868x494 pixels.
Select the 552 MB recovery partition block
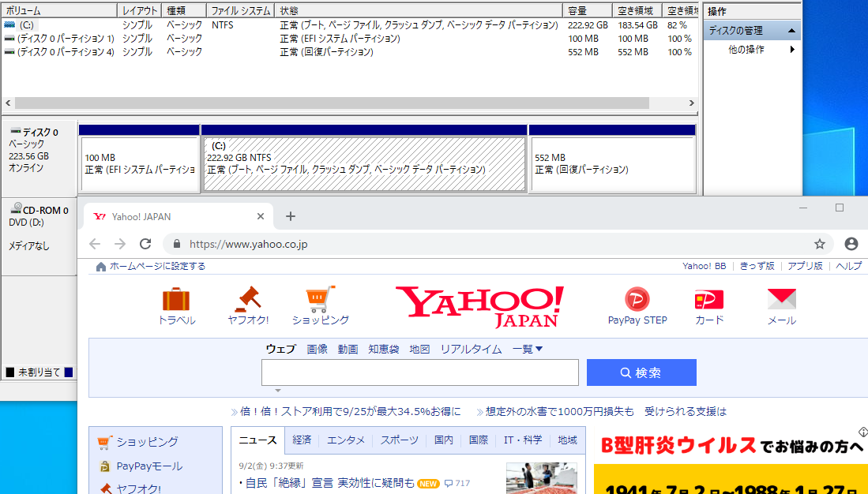coord(612,164)
